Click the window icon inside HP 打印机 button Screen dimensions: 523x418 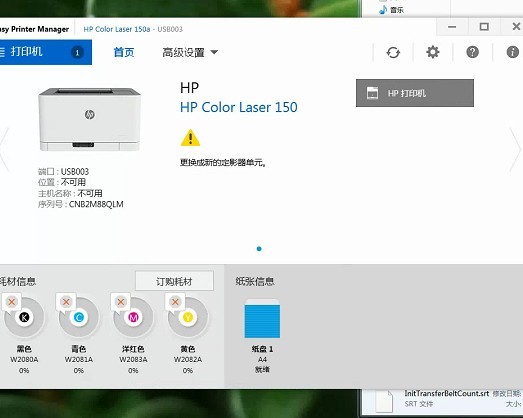point(372,93)
